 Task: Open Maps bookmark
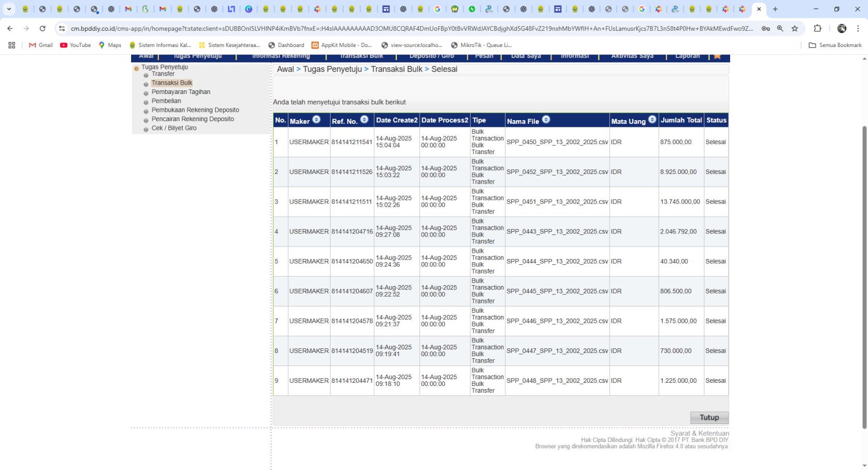click(110, 45)
